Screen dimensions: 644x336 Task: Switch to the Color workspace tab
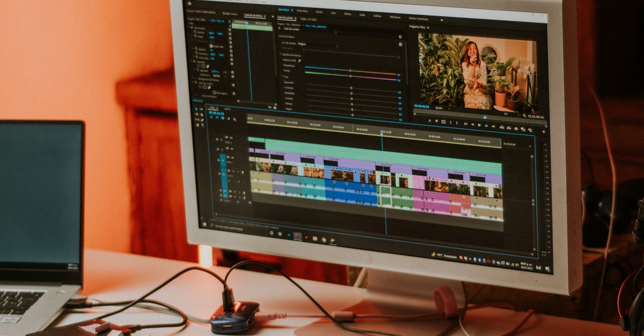coord(333,12)
